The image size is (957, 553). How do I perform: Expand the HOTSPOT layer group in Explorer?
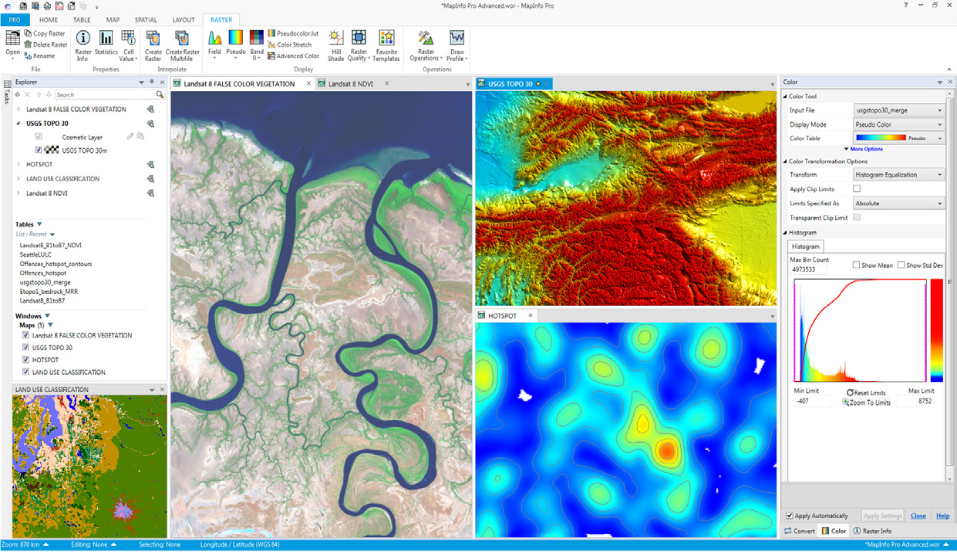(18, 164)
